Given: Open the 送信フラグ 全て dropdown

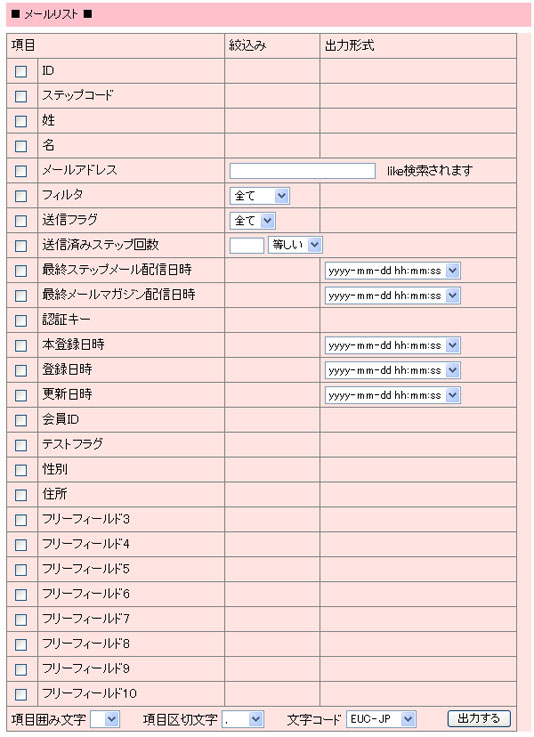Looking at the screenshot, I should pyautogui.click(x=252, y=221).
